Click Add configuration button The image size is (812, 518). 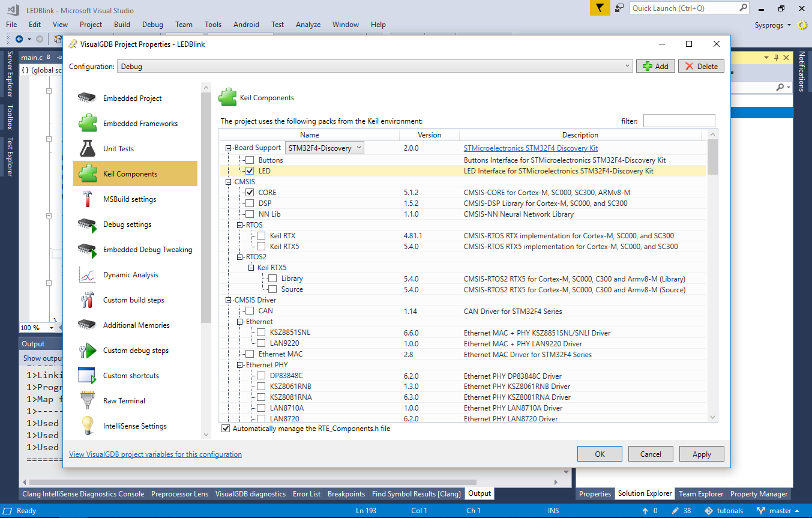point(655,66)
